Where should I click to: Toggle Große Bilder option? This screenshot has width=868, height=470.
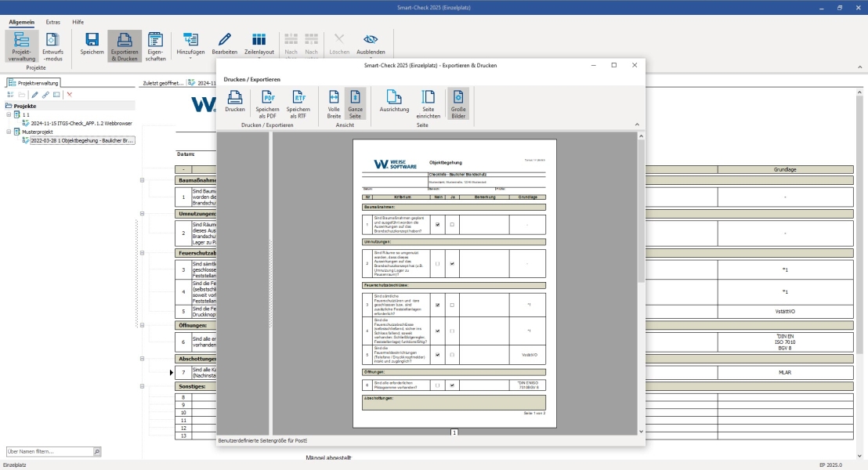point(458,103)
